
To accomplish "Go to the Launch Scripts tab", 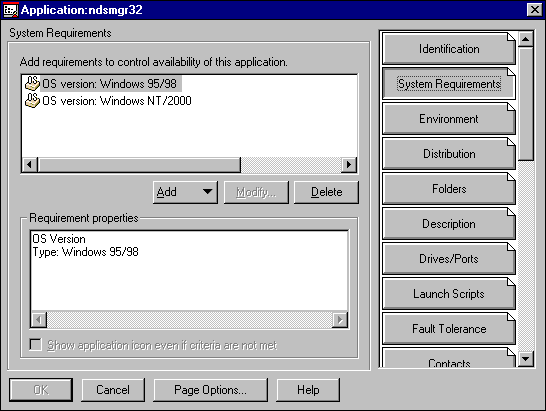I will click(448, 294).
